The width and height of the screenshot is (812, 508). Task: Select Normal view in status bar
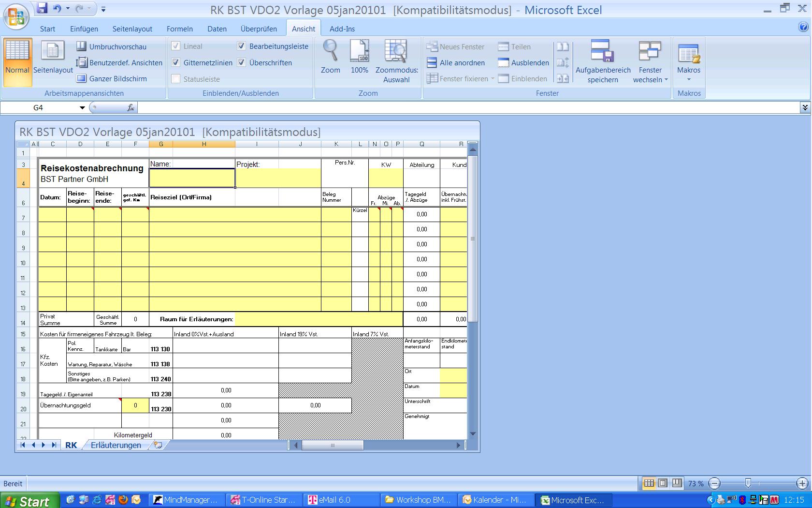tap(649, 483)
